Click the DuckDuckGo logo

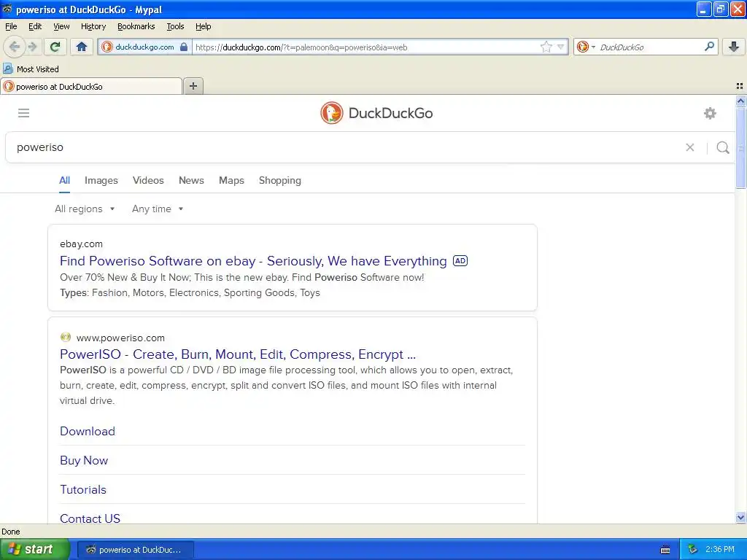(376, 113)
